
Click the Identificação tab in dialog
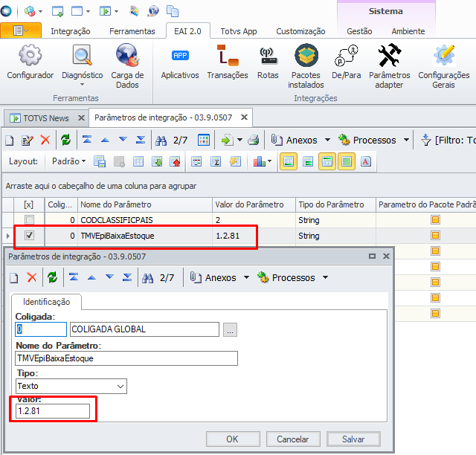(x=46, y=302)
